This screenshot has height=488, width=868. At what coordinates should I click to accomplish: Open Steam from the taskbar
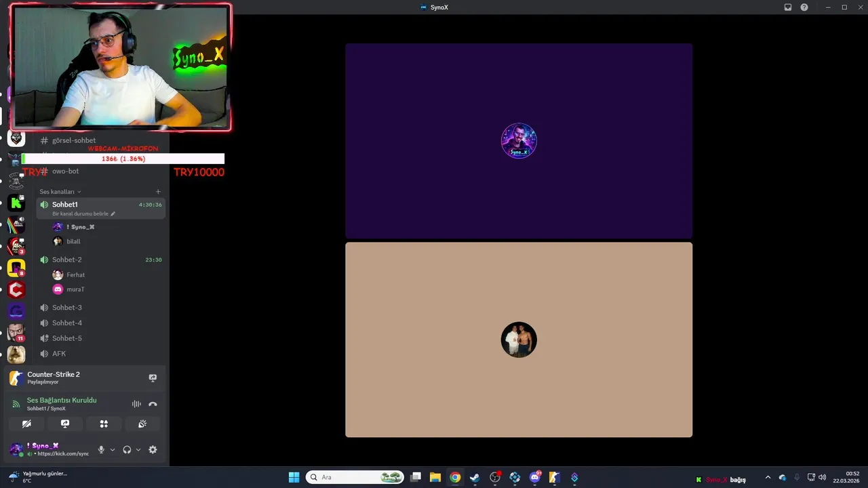click(x=475, y=477)
